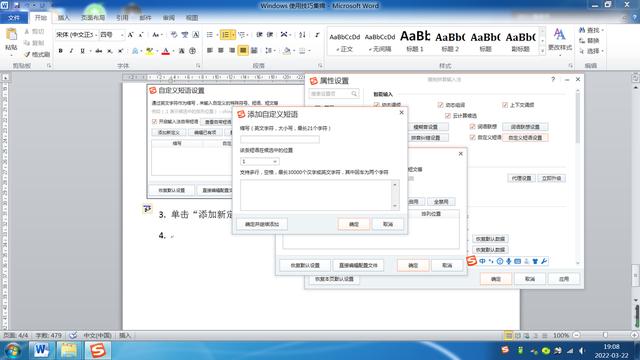Toggle the 云计算候选 checkbox
640x360 pixels.
(447, 116)
